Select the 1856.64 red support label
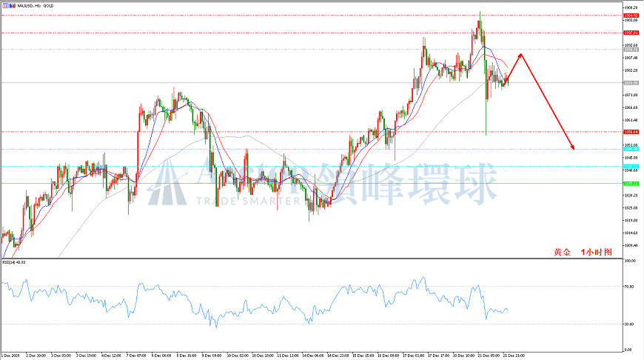This screenshot has height=360, width=644. click(631, 132)
